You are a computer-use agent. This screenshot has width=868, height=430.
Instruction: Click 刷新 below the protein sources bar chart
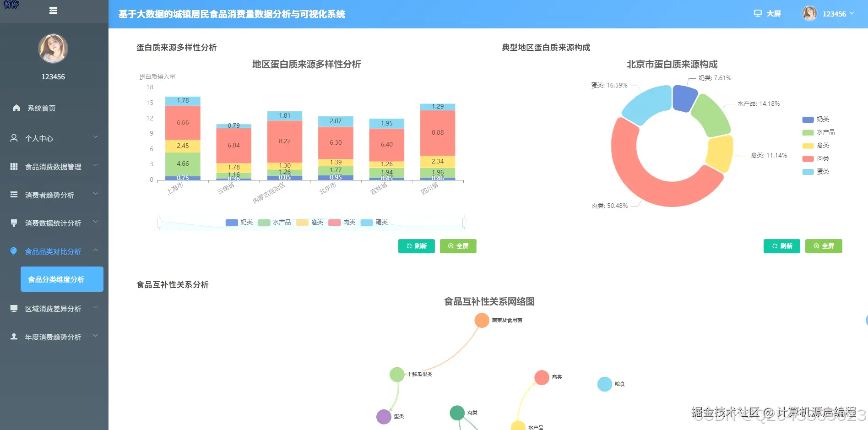416,246
